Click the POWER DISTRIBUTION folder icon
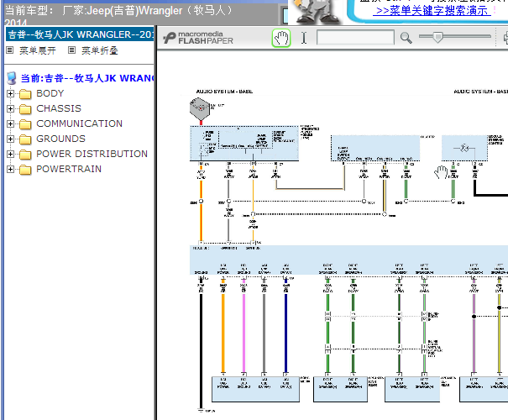The height and width of the screenshot is (420, 508). coord(25,155)
